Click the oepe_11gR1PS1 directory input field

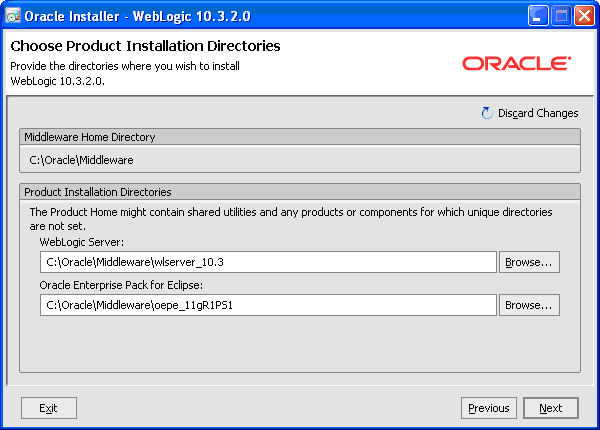point(268,305)
